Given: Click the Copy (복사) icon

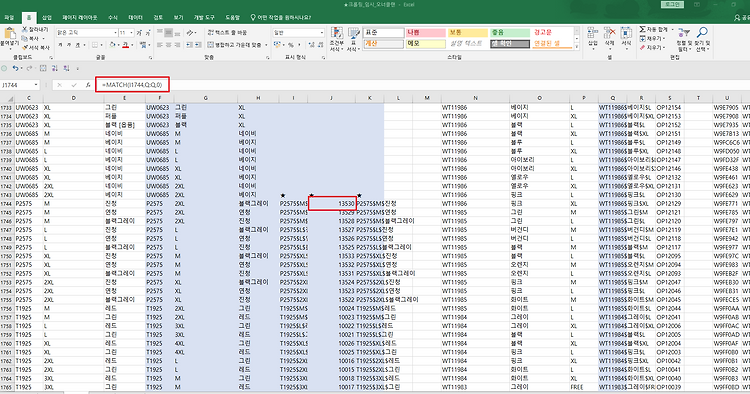Looking at the screenshot, I should click(x=25, y=38).
